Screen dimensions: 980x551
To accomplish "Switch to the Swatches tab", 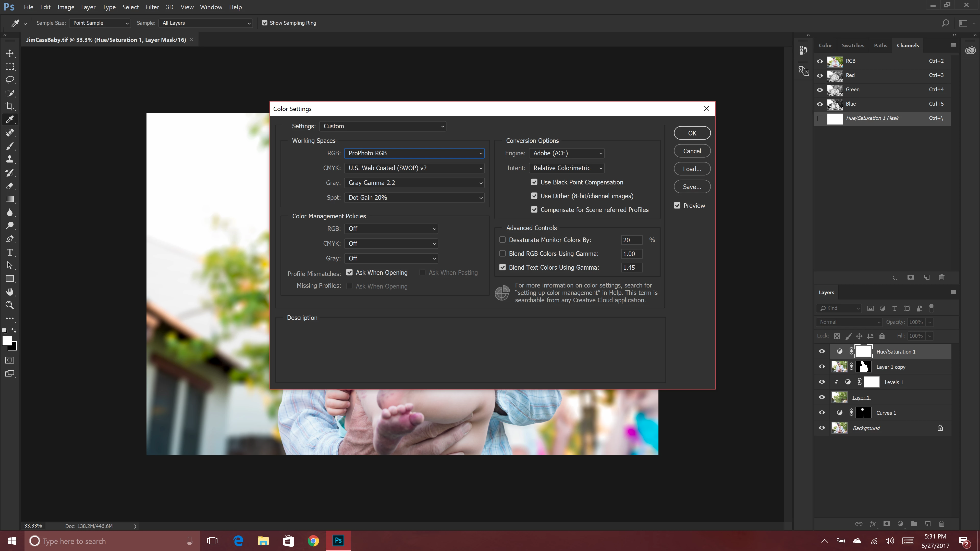I will pos(853,45).
